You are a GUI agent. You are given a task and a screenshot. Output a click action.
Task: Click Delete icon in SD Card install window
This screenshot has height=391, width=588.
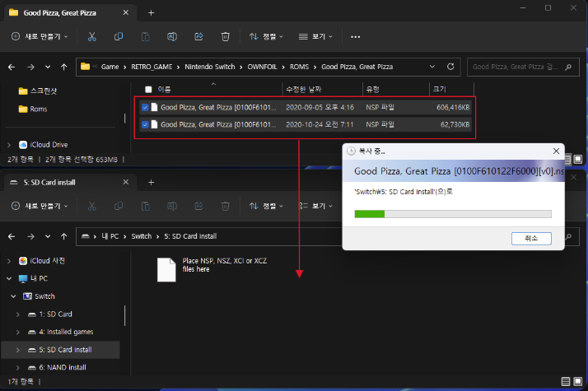tap(225, 206)
